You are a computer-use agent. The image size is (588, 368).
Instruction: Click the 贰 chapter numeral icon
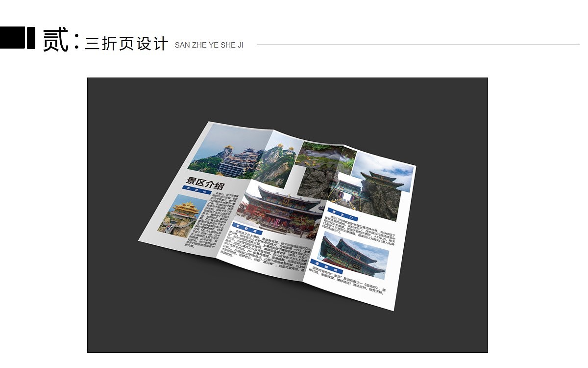55,39
